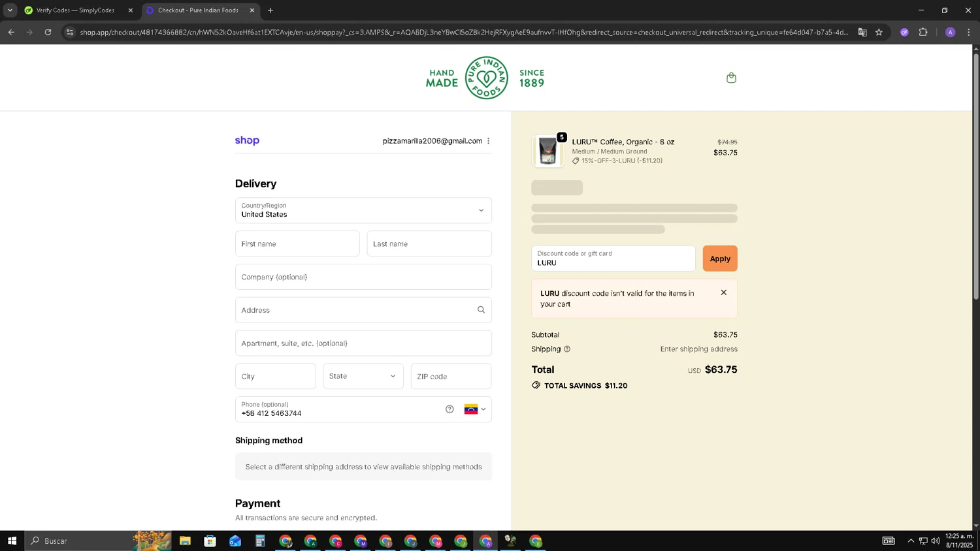Dismiss the invalid LURU discount code message
Image resolution: width=980 pixels, height=551 pixels.
tap(723, 292)
